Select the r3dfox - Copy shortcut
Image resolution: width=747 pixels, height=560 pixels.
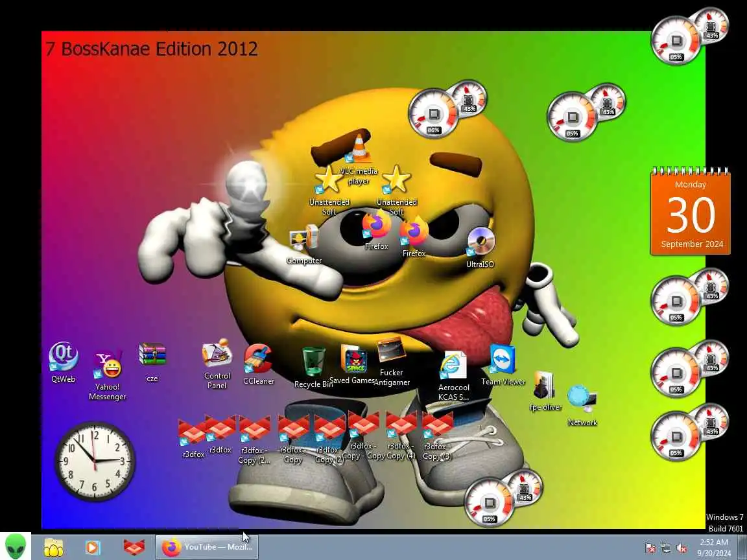[x=293, y=439]
